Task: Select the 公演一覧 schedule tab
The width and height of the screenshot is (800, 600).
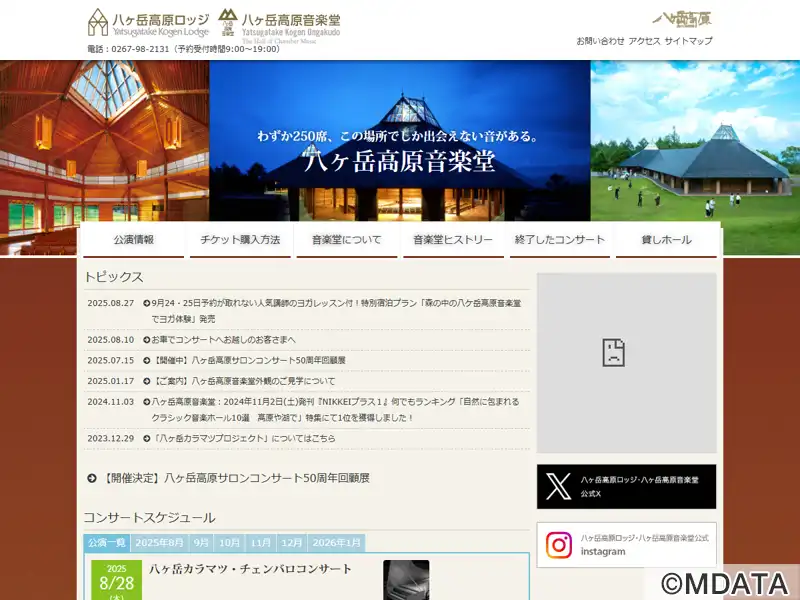Action: 107,543
